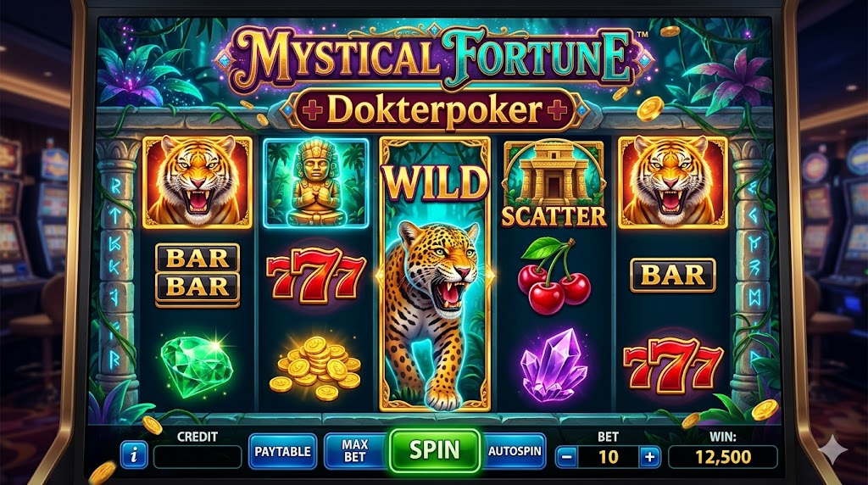Click the blue info "i" icon
Screen dimensions: 868x485
coord(133,455)
